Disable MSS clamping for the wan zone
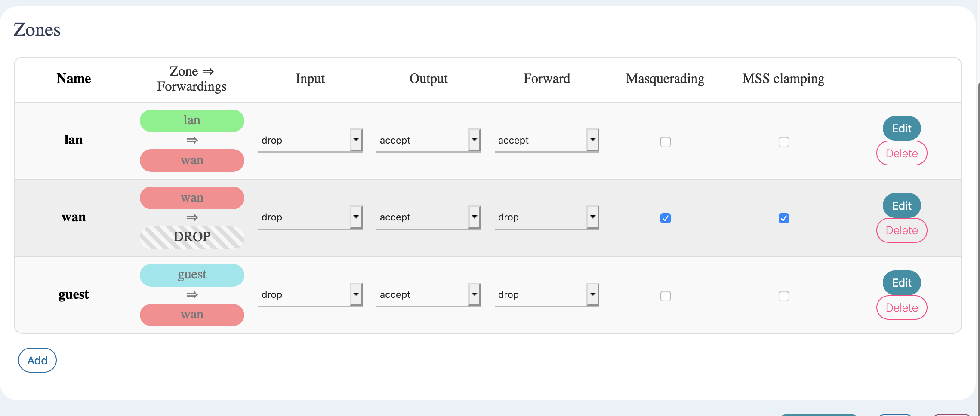Viewport: 980px width, 416px height. [784, 218]
